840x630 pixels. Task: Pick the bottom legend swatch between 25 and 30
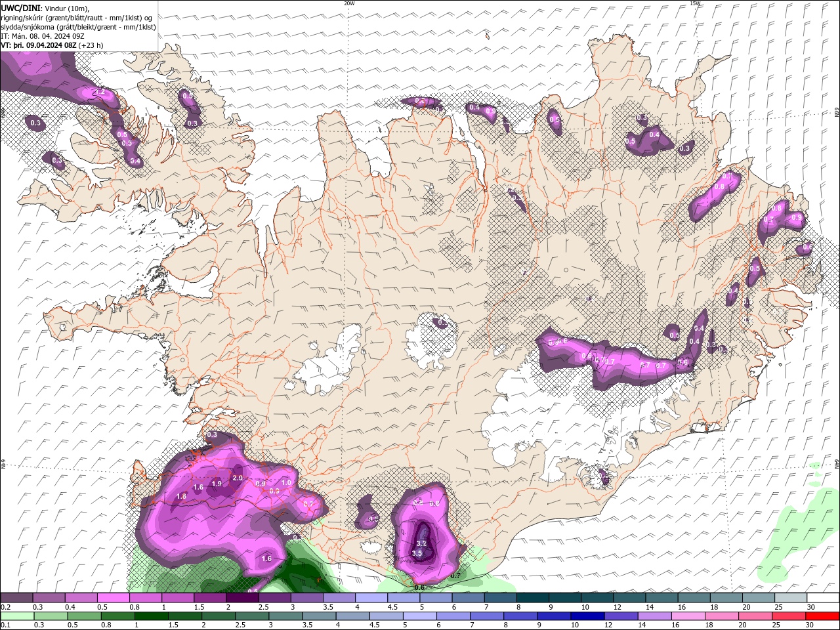788,616
